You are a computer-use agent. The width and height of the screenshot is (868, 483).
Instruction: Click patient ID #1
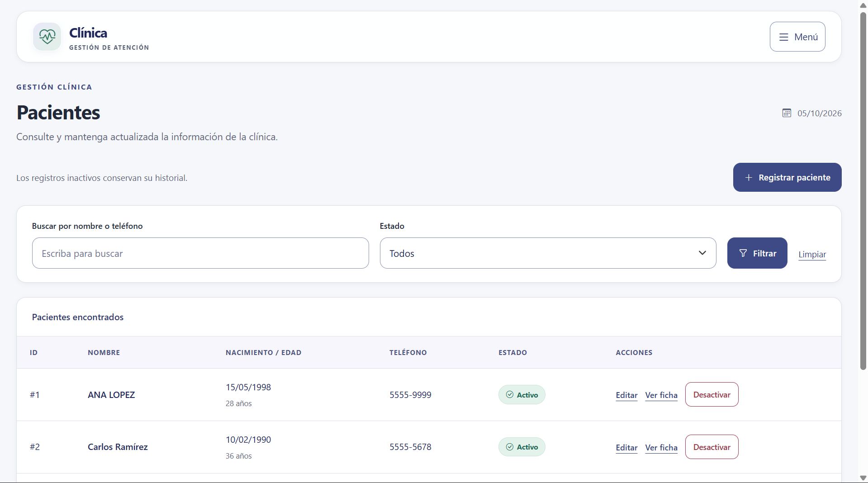coord(35,395)
